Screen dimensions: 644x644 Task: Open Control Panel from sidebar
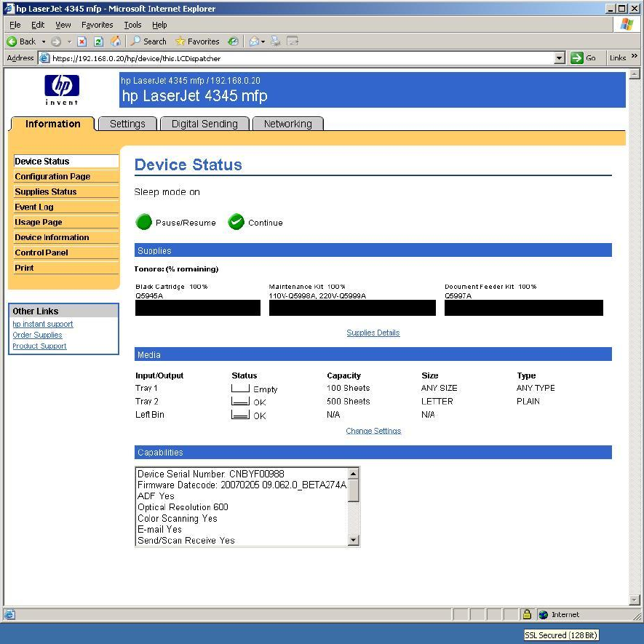click(66, 253)
